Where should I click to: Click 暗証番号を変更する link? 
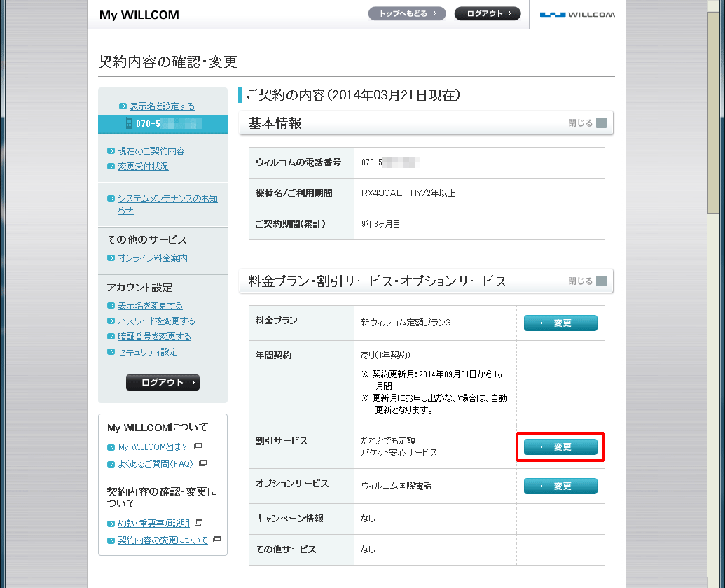(x=154, y=337)
